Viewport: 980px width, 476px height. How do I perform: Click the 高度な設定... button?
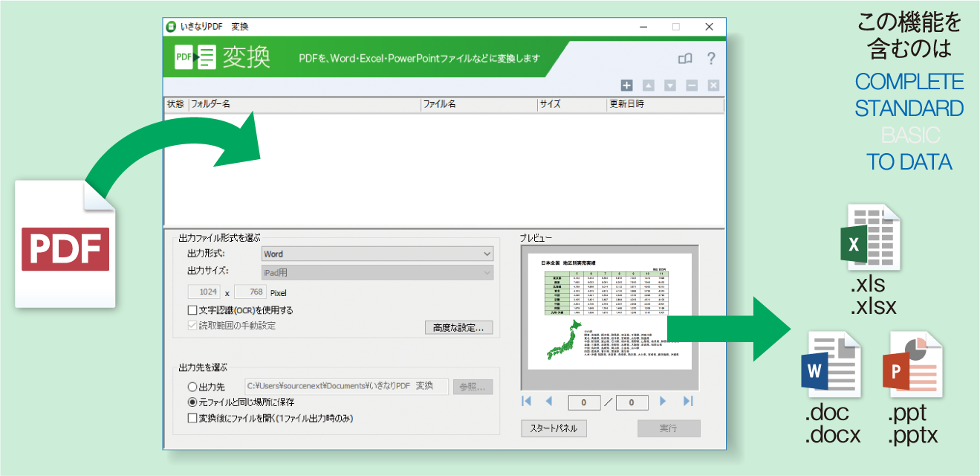(x=458, y=327)
